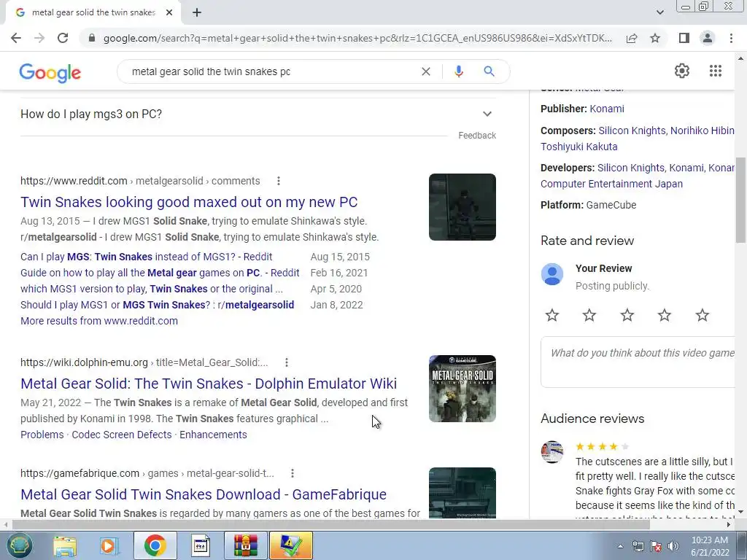The image size is (747, 560).
Task: Open media player from the taskbar
Action: (109, 545)
